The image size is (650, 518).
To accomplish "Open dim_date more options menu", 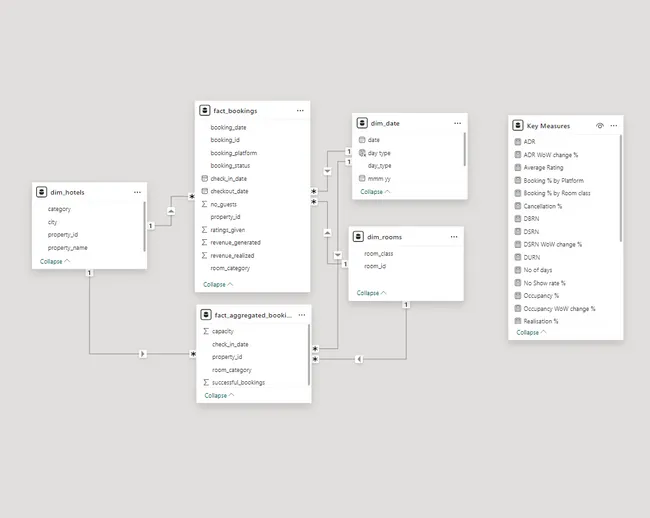I will (457, 123).
